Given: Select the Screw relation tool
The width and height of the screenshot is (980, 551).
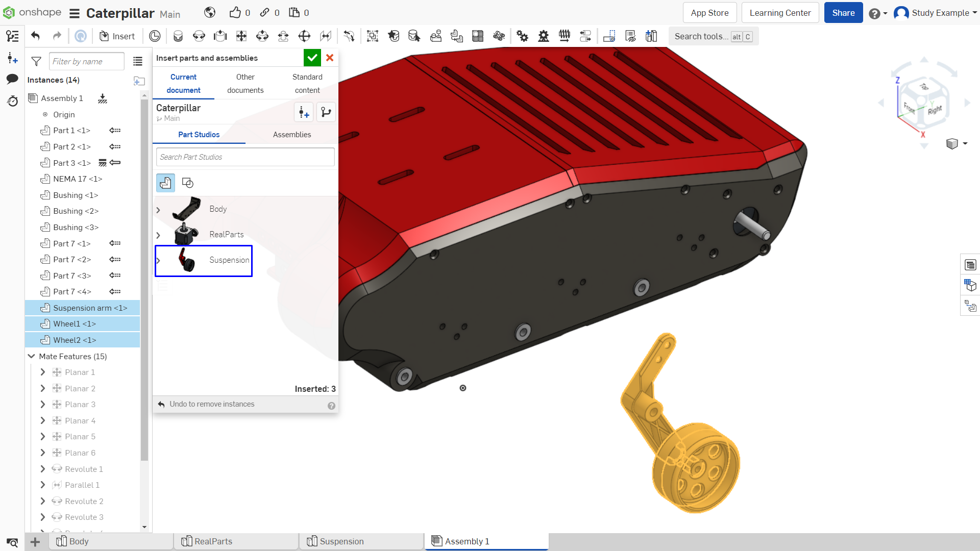Looking at the screenshot, I should coord(565,36).
